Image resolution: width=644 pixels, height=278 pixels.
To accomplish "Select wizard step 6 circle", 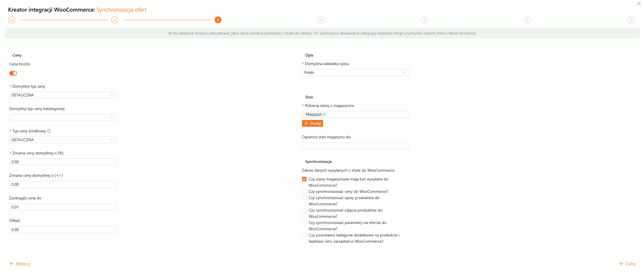I will pos(527,20).
